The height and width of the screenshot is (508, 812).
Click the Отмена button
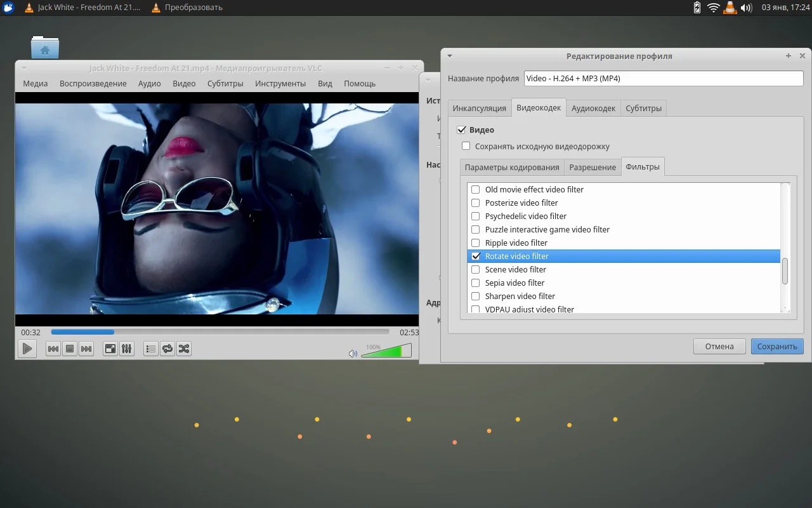(x=719, y=346)
